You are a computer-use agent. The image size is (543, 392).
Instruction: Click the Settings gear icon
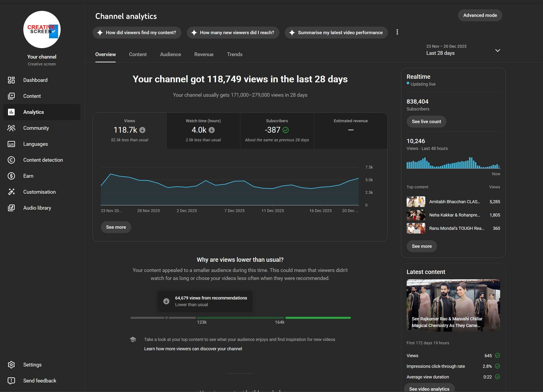coord(11,365)
